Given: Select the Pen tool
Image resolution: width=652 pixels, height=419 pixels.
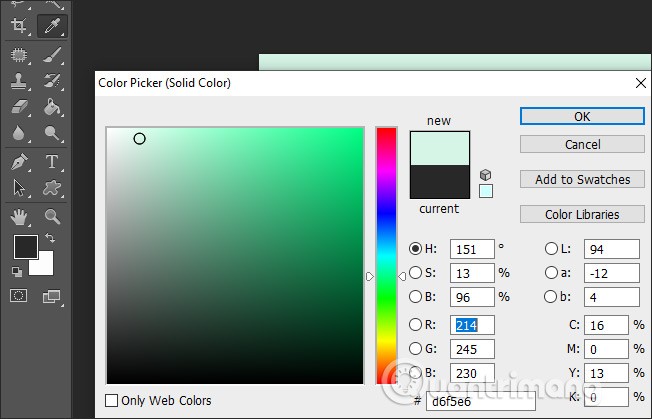Looking at the screenshot, I should (x=18, y=161).
